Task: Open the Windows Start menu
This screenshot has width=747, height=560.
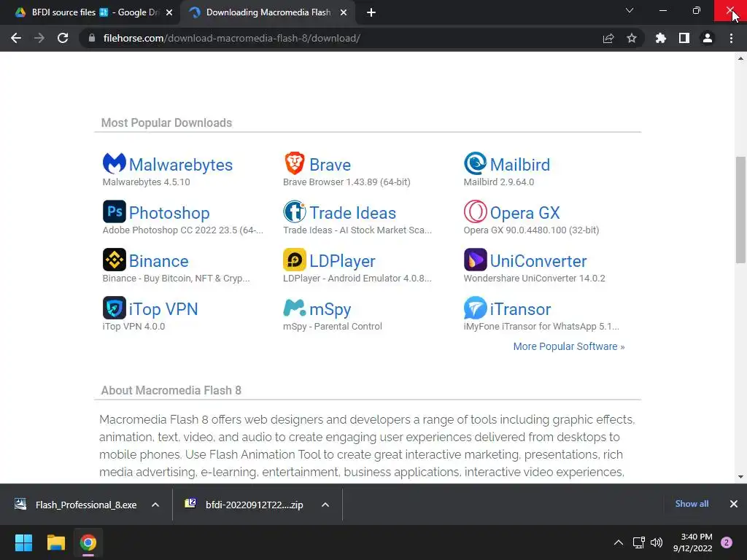Action: (23, 542)
